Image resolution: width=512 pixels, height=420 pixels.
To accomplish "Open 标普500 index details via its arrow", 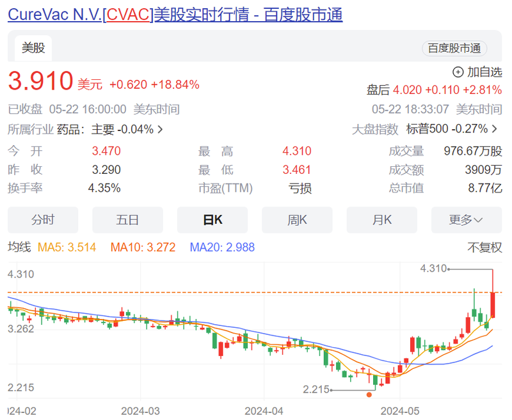I will (x=495, y=128).
